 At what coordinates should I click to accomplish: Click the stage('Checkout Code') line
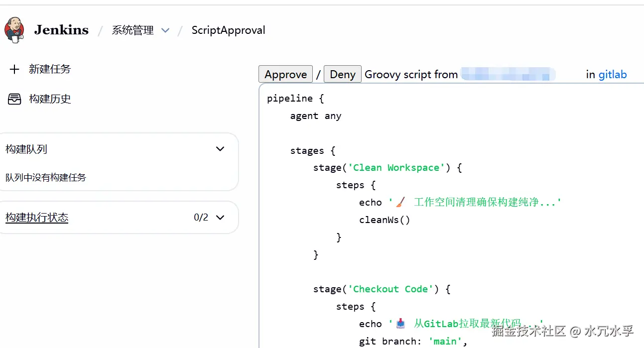coord(382,289)
